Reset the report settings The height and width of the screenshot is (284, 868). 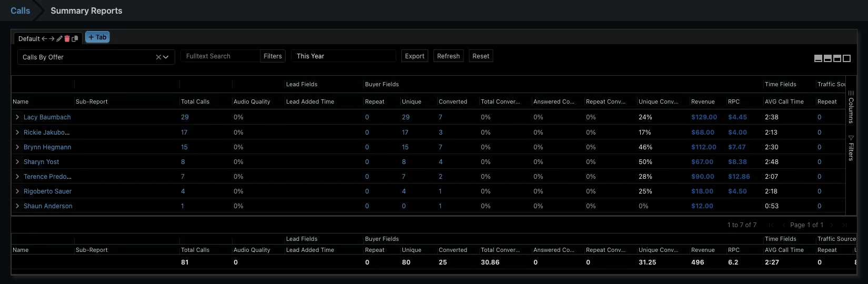[481, 56]
